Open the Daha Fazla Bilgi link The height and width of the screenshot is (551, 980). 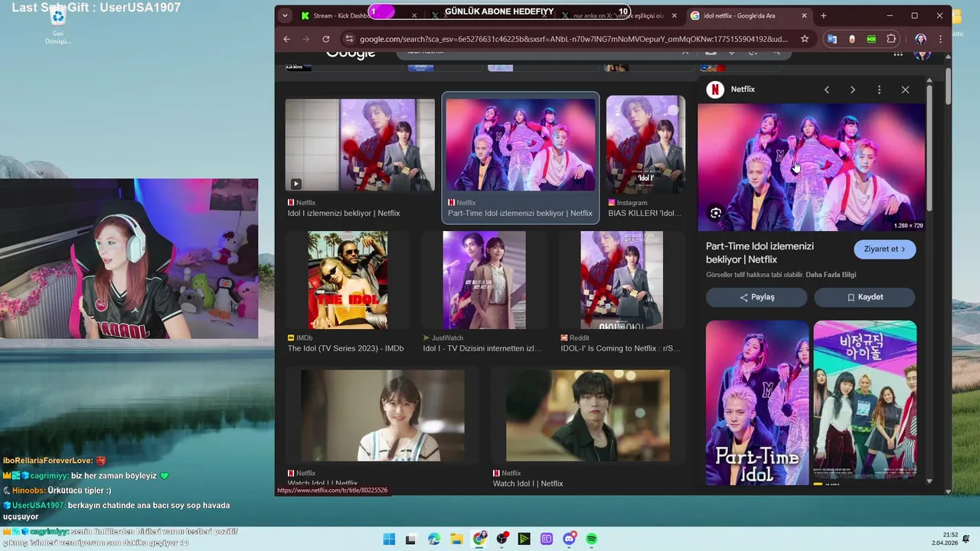pos(831,275)
